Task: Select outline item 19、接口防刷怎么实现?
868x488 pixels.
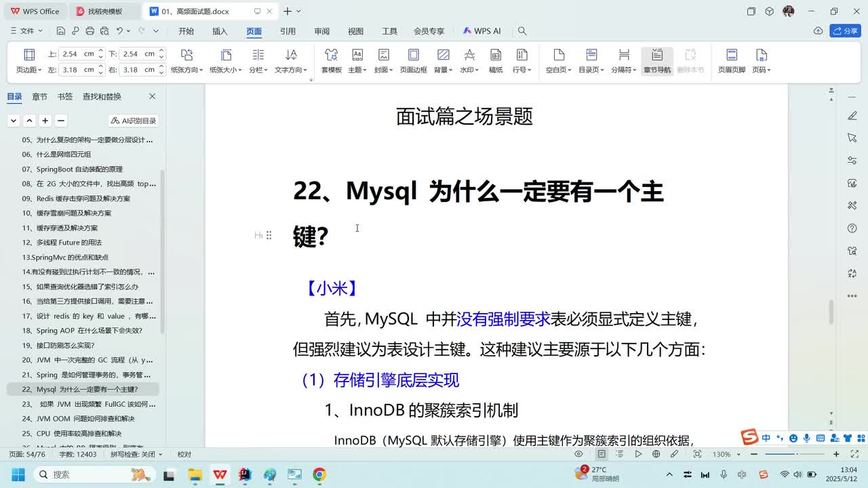Action: pos(83,345)
